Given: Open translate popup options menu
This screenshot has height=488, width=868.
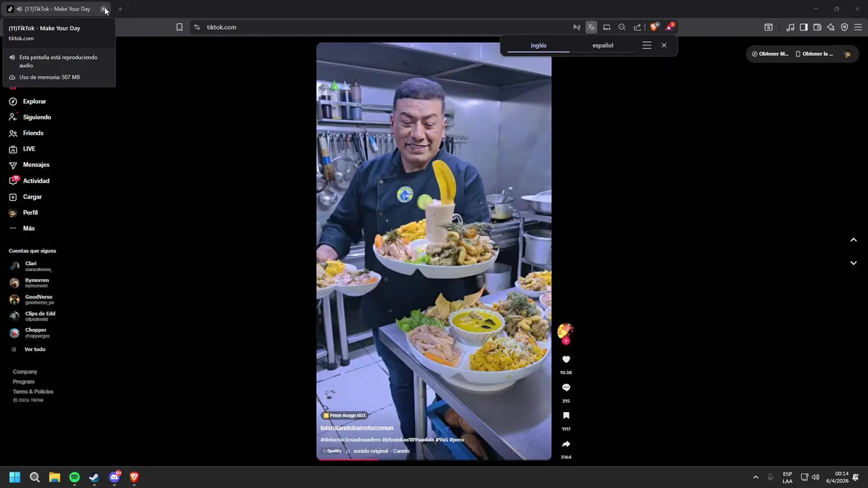Looking at the screenshot, I should click(x=647, y=45).
